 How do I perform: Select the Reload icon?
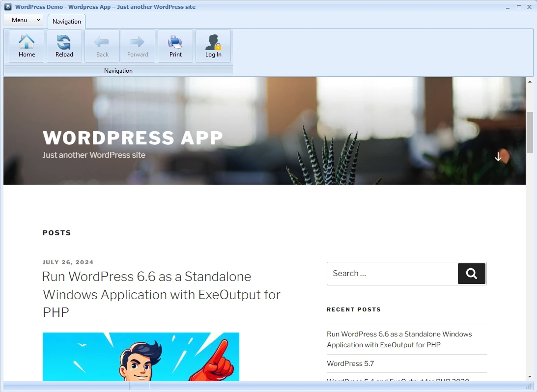(64, 46)
